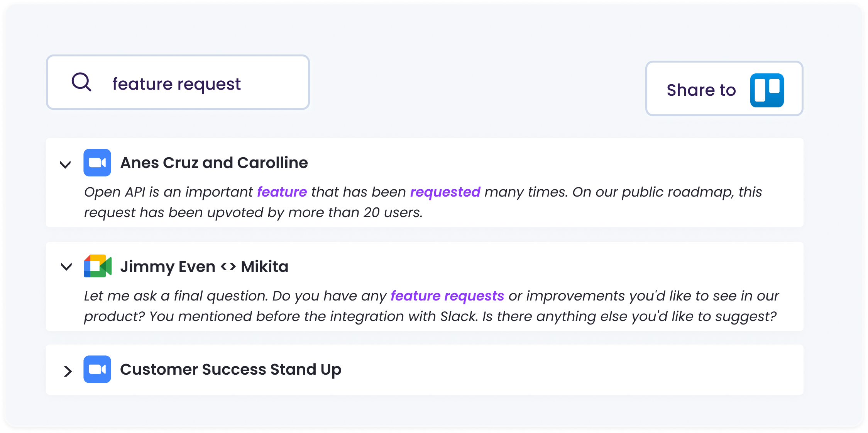Click the Zoom icon beside Anes Cruz

point(97,163)
